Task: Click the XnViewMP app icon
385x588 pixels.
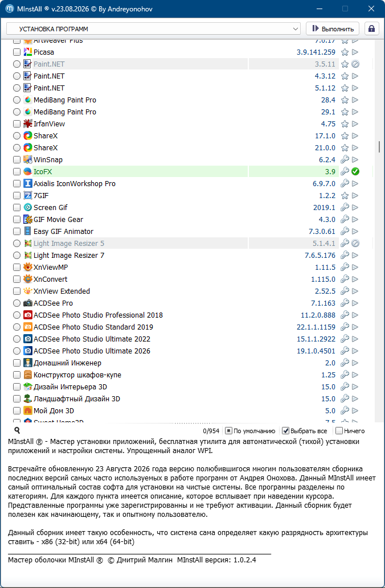Action: [28, 268]
